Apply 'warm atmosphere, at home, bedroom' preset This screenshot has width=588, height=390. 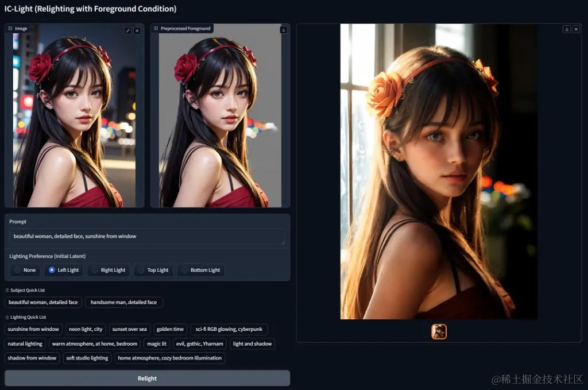pos(95,344)
